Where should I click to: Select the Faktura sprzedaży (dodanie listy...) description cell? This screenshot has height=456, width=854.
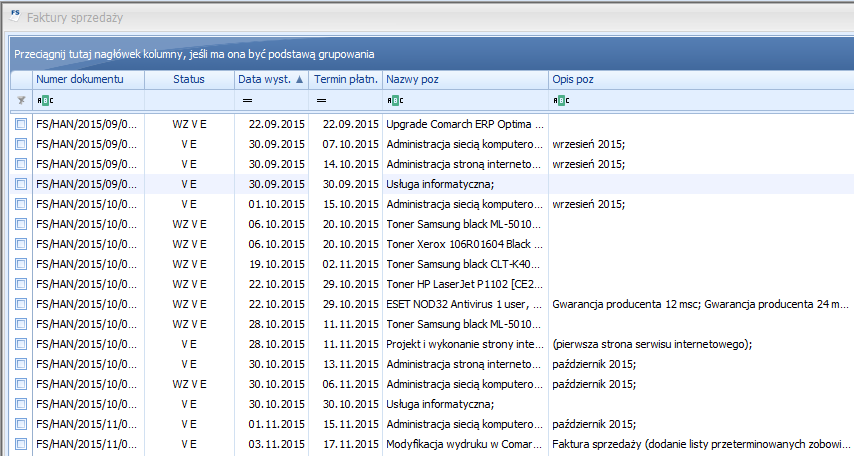[x=702, y=444]
